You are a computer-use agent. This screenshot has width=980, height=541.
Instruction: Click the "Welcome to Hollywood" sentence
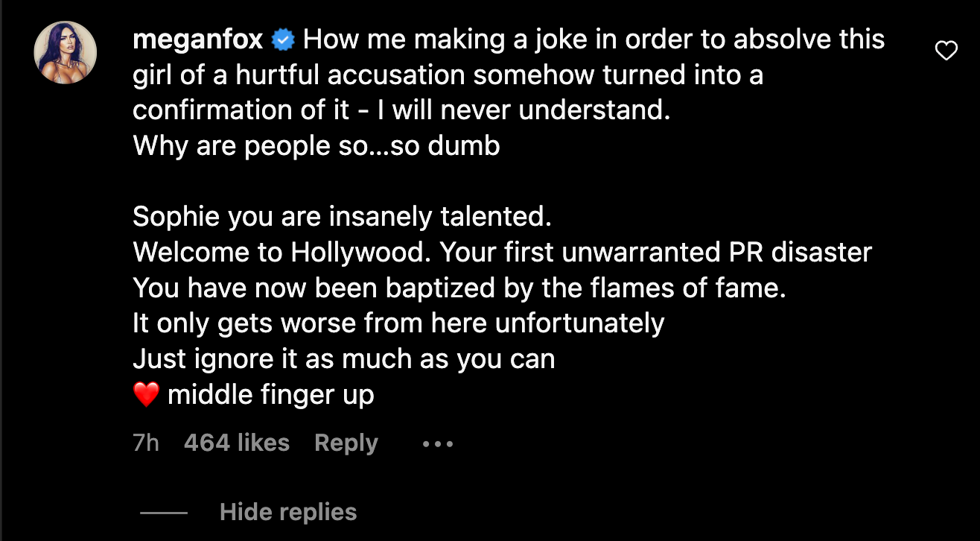(x=283, y=252)
